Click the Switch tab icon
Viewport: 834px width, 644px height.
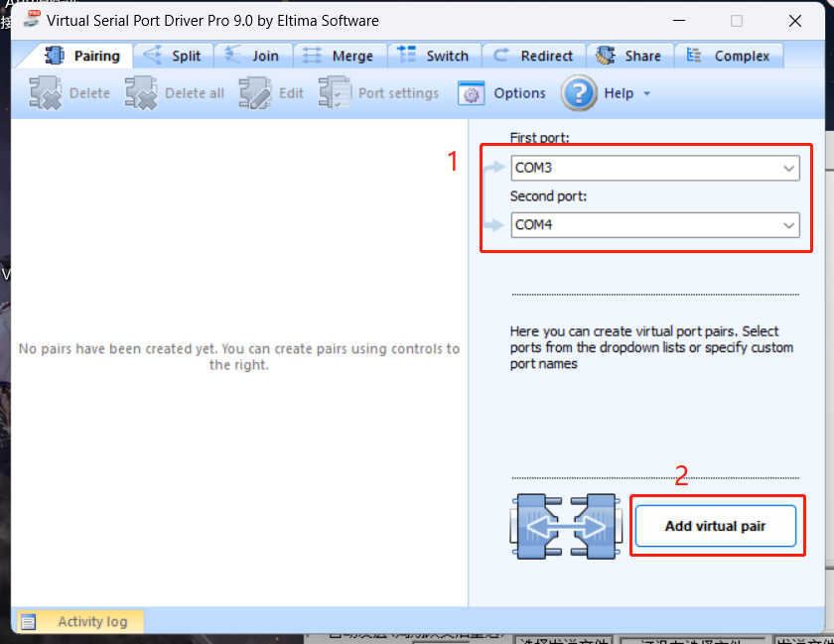tap(406, 55)
